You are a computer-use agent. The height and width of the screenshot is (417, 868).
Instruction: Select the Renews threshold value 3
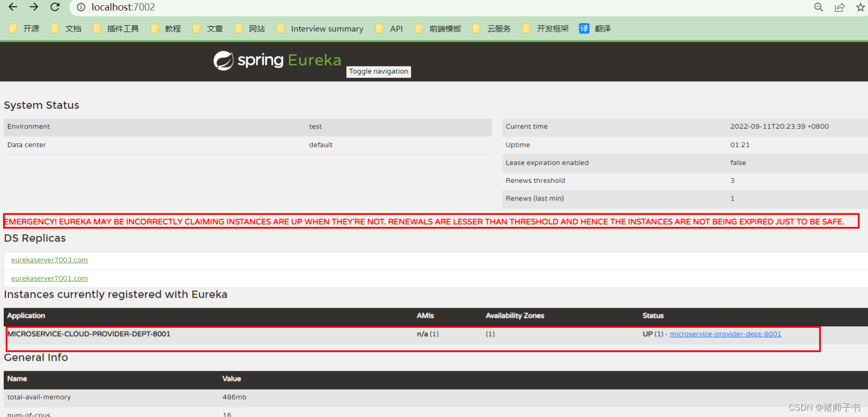coord(733,181)
